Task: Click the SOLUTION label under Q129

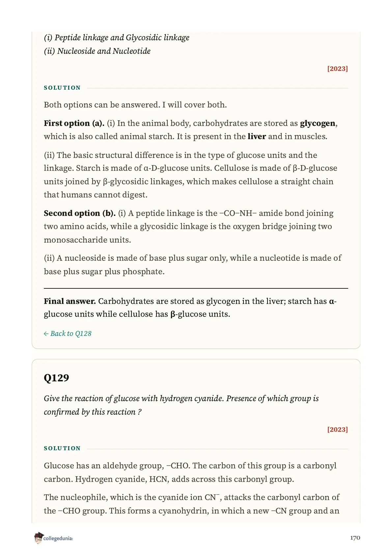Action: (62, 448)
